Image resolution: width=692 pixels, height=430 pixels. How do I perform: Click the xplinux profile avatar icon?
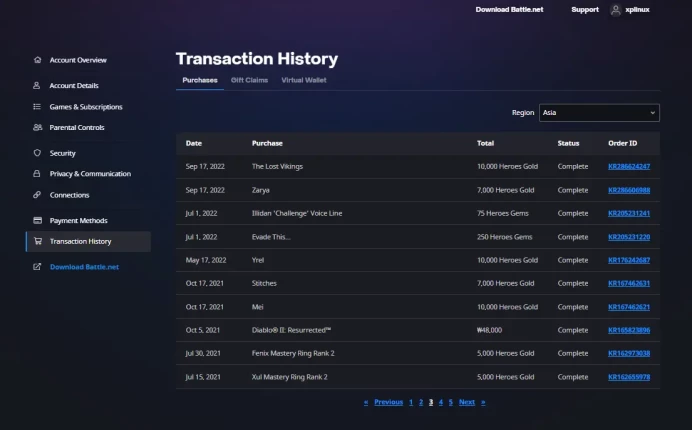pyautogui.click(x=616, y=10)
